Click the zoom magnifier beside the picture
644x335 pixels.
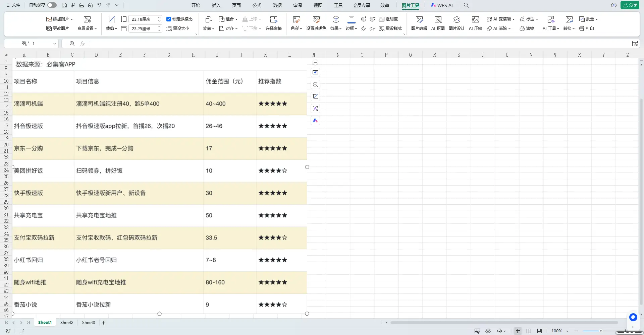(315, 84)
